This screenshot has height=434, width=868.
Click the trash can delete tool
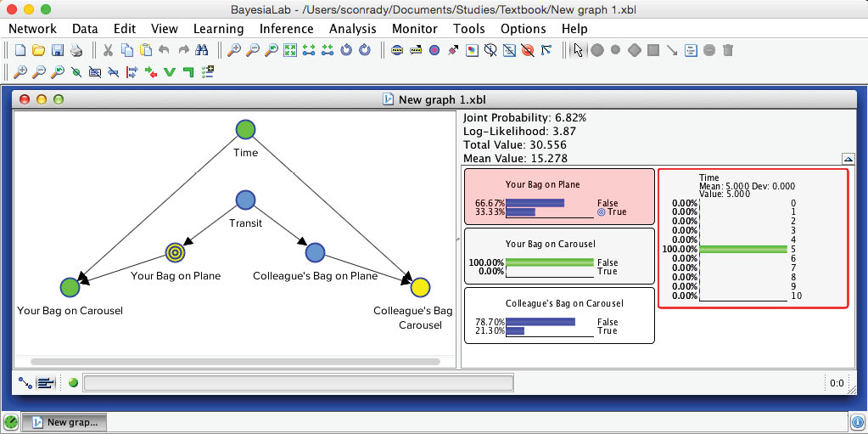[728, 50]
